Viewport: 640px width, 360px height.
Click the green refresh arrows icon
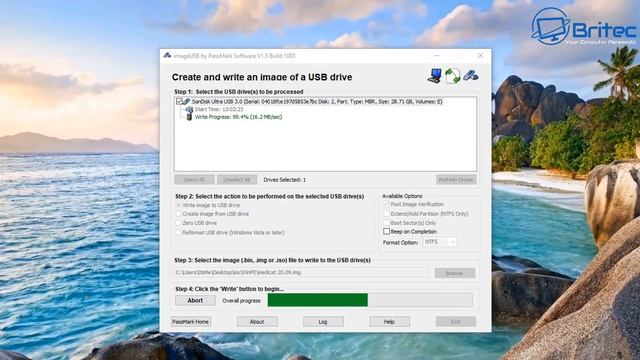pyautogui.click(x=452, y=76)
